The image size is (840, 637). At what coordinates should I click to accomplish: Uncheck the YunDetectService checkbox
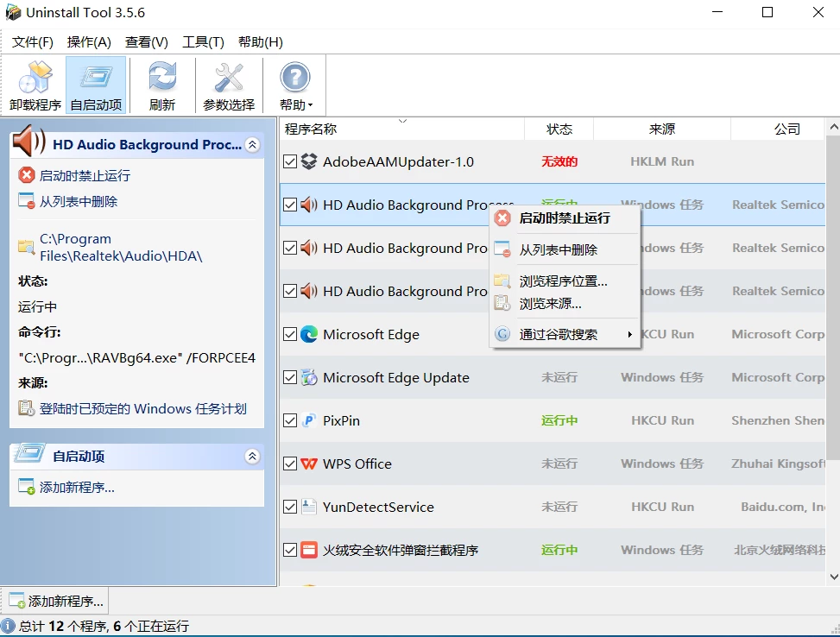290,507
